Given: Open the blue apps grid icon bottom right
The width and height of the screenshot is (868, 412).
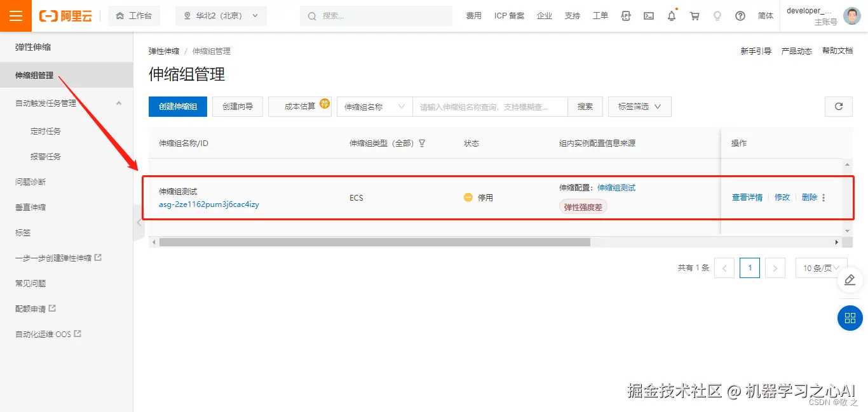Looking at the screenshot, I should click(850, 319).
